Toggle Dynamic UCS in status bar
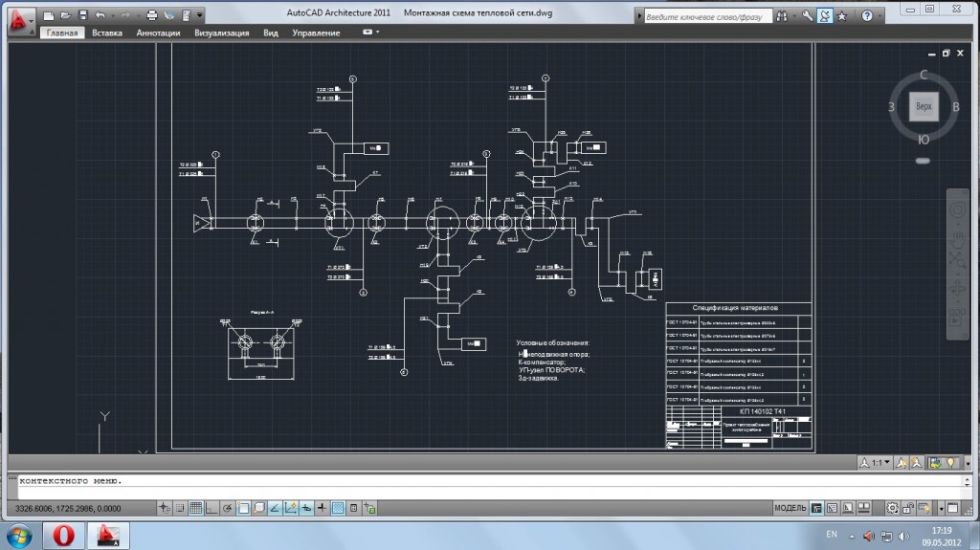The height and width of the screenshot is (550, 980). coord(291,508)
